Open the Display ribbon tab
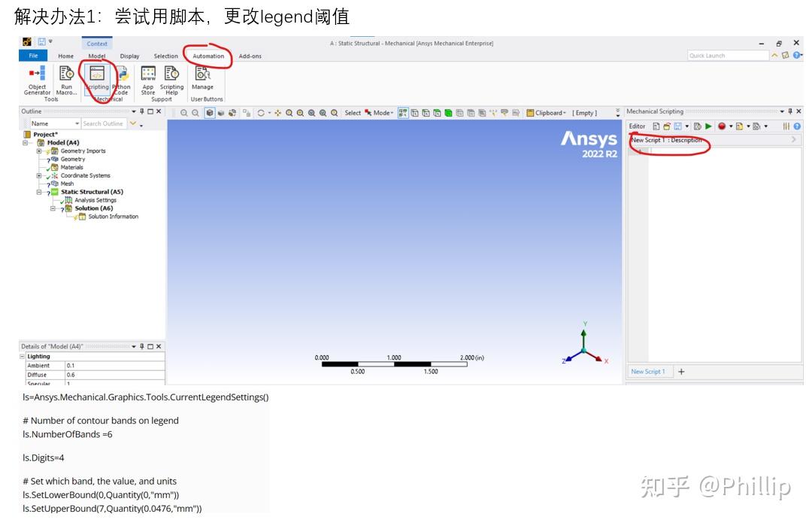The width and height of the screenshot is (812, 523). tap(129, 56)
